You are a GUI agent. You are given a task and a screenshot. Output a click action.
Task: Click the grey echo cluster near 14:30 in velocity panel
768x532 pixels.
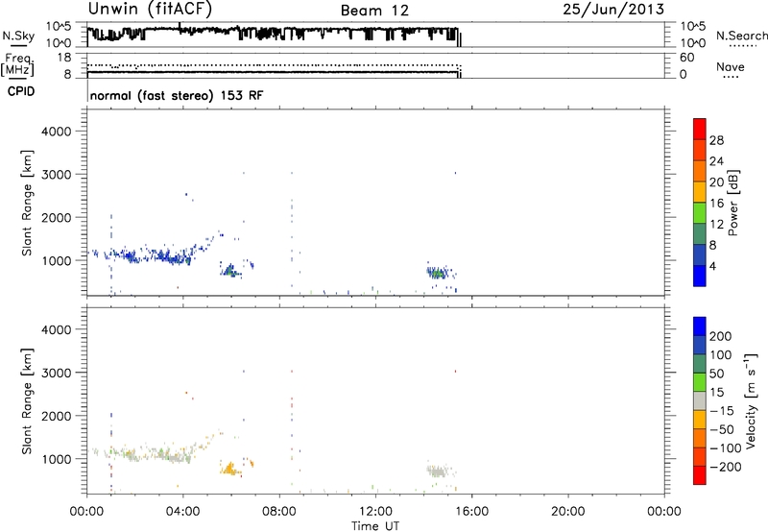click(438, 472)
